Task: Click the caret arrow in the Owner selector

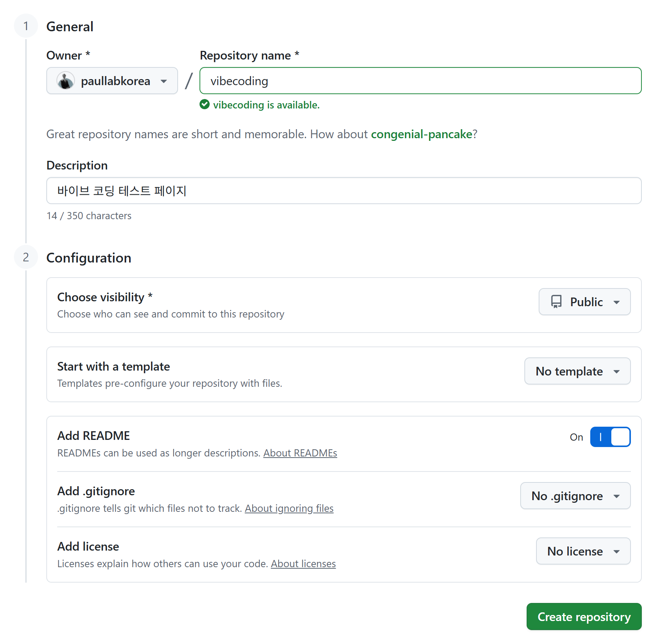Action: click(x=164, y=81)
